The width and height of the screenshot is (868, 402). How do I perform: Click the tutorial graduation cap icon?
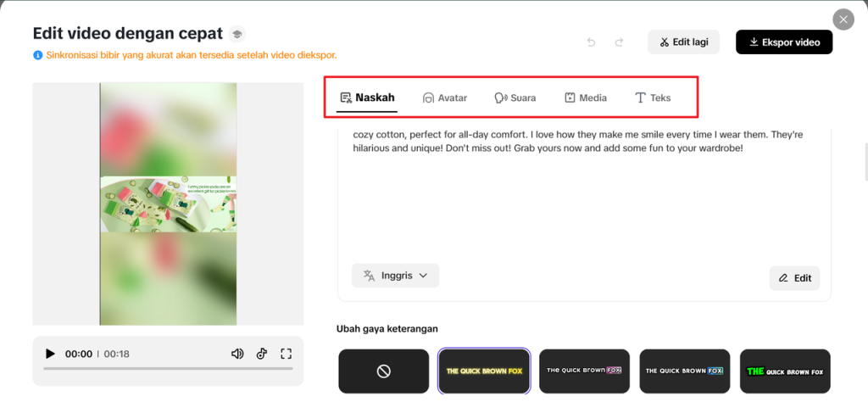click(237, 34)
